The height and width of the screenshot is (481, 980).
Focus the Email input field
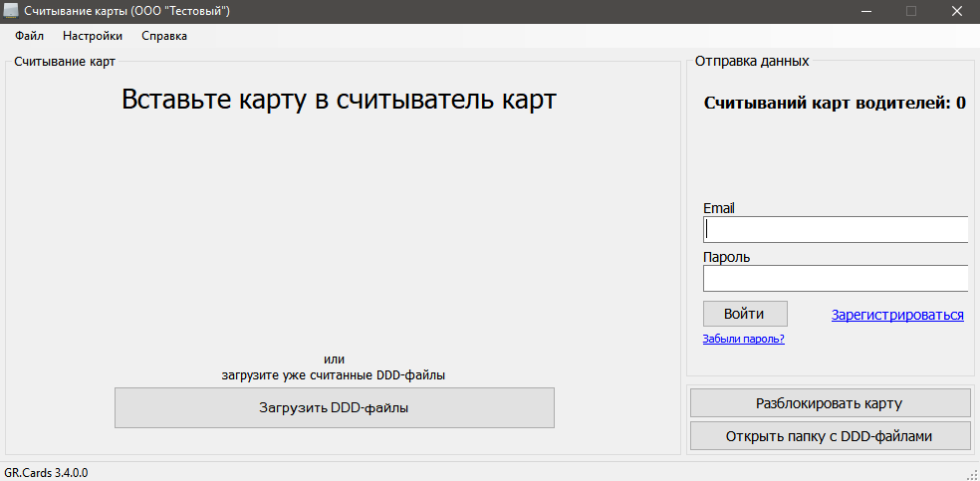(x=838, y=229)
